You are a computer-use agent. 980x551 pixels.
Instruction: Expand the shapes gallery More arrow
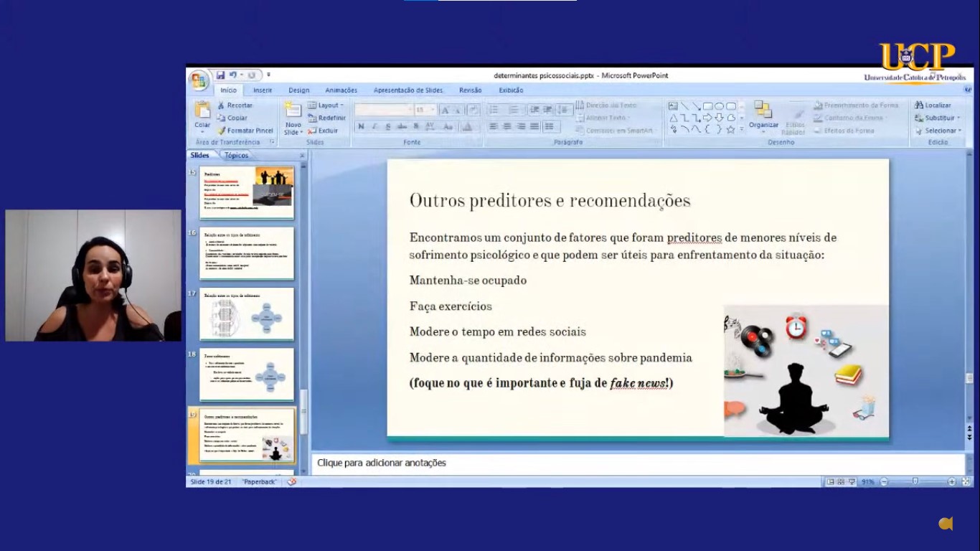coord(742,130)
